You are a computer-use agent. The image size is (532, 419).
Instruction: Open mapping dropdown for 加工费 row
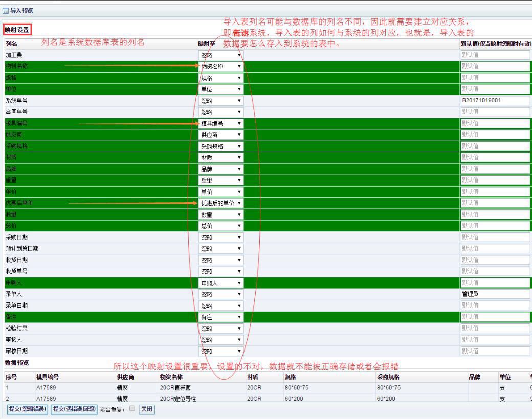pyautogui.click(x=221, y=55)
